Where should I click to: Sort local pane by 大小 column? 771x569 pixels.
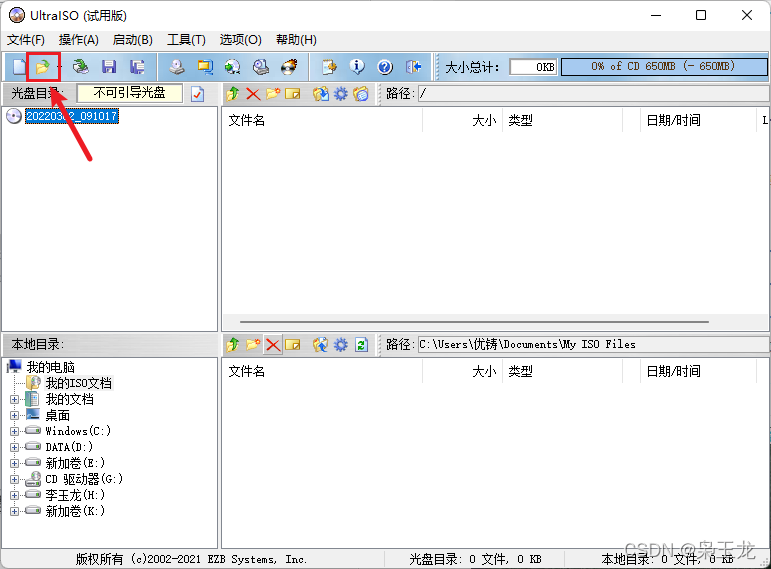point(463,371)
